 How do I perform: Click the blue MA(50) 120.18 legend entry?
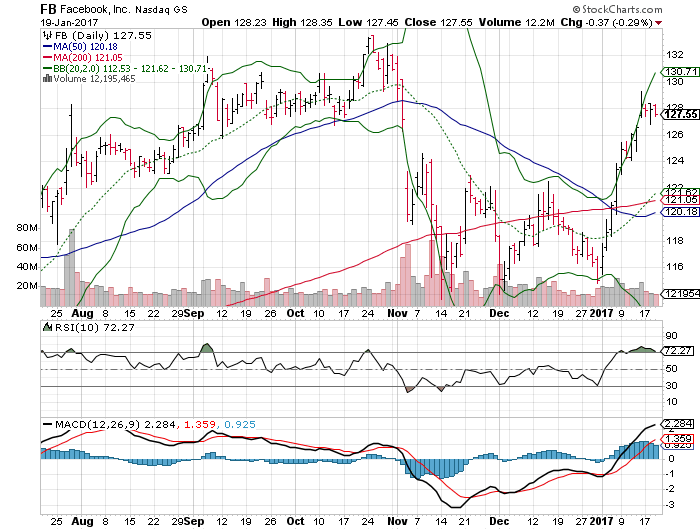(x=80, y=46)
